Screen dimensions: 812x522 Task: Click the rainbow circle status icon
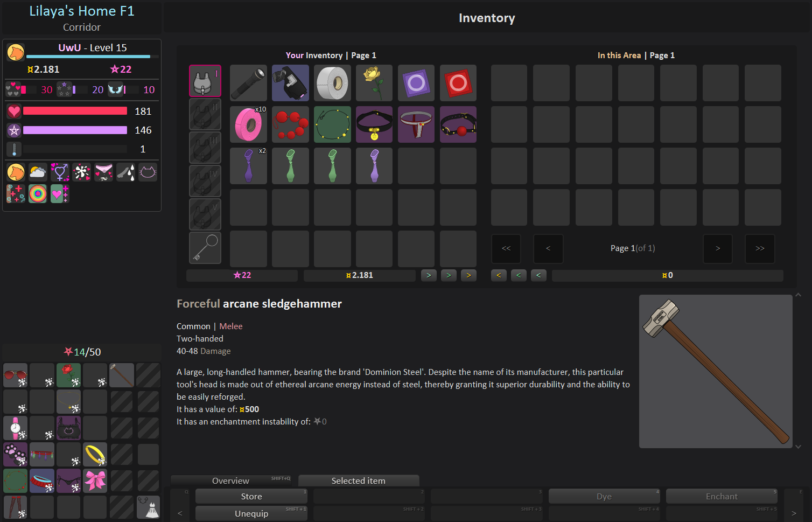pyautogui.click(x=38, y=193)
